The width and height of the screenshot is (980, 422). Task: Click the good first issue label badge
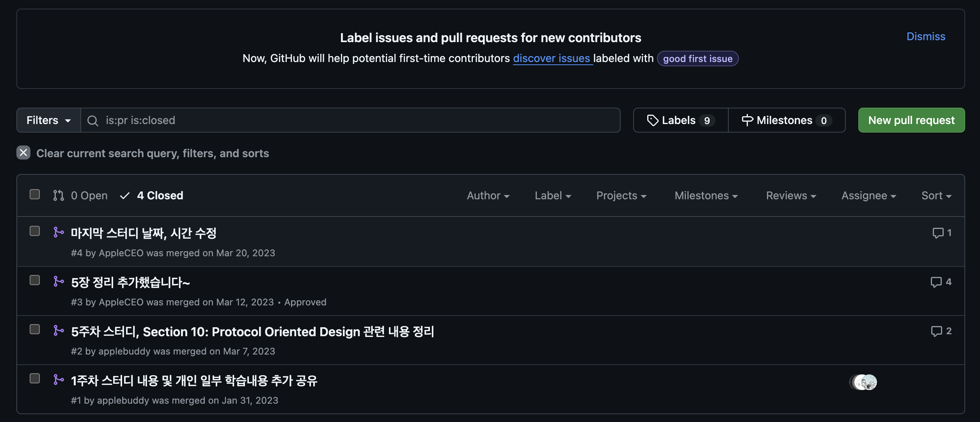tap(697, 59)
